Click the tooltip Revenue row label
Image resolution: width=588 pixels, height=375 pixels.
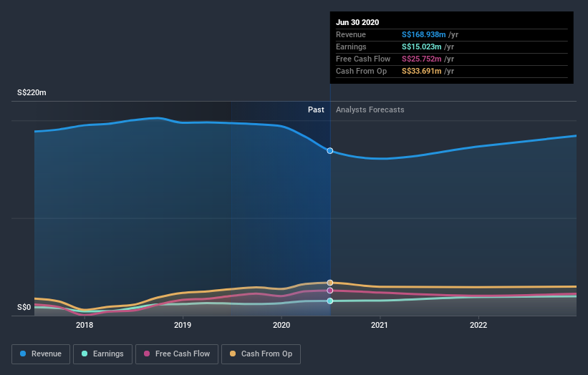[351, 34]
